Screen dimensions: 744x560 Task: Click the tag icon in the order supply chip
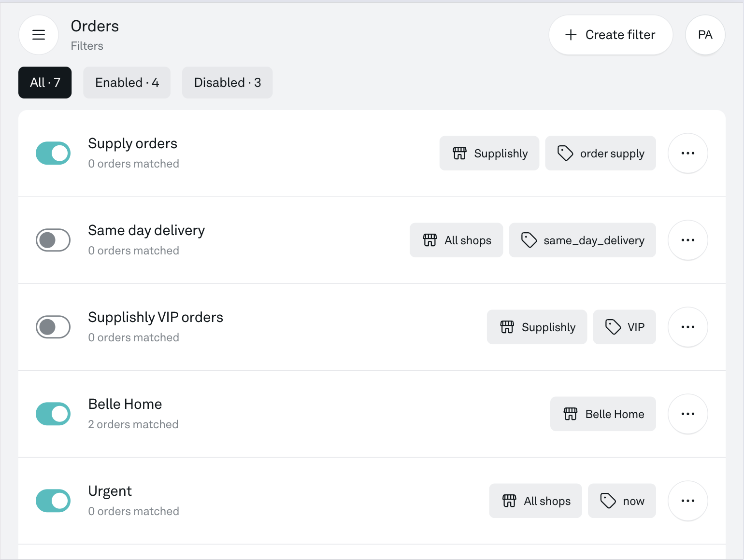coord(565,153)
